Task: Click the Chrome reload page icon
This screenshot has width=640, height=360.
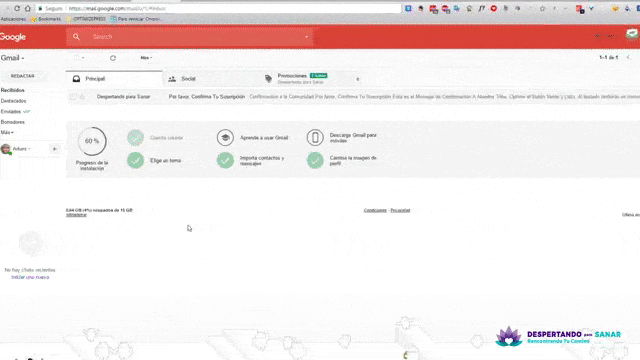Action: [x=17, y=8]
